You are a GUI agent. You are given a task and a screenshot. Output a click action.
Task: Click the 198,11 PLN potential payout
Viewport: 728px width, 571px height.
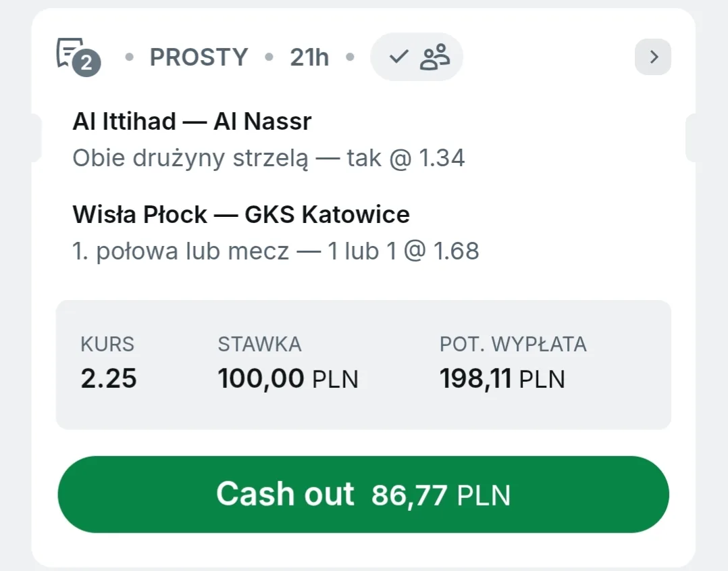[502, 378]
